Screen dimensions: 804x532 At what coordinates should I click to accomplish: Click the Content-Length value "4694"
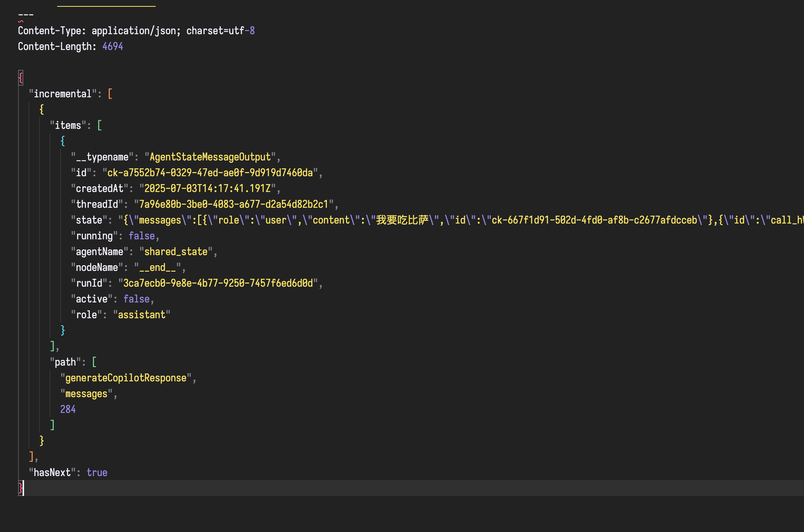[x=113, y=47]
